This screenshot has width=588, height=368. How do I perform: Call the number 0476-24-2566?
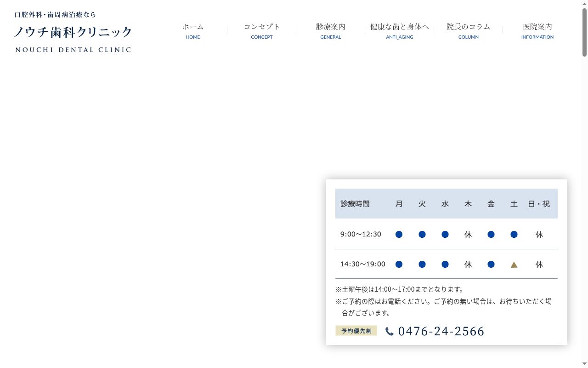[441, 331]
